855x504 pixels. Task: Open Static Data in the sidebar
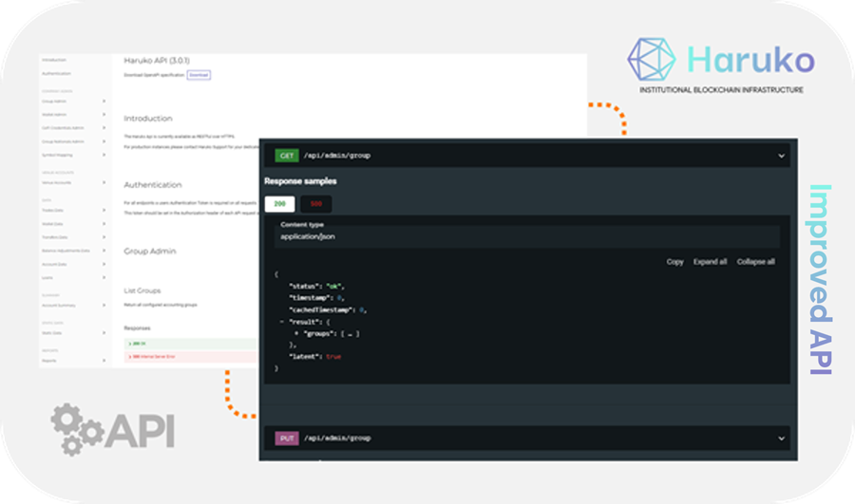click(x=52, y=333)
